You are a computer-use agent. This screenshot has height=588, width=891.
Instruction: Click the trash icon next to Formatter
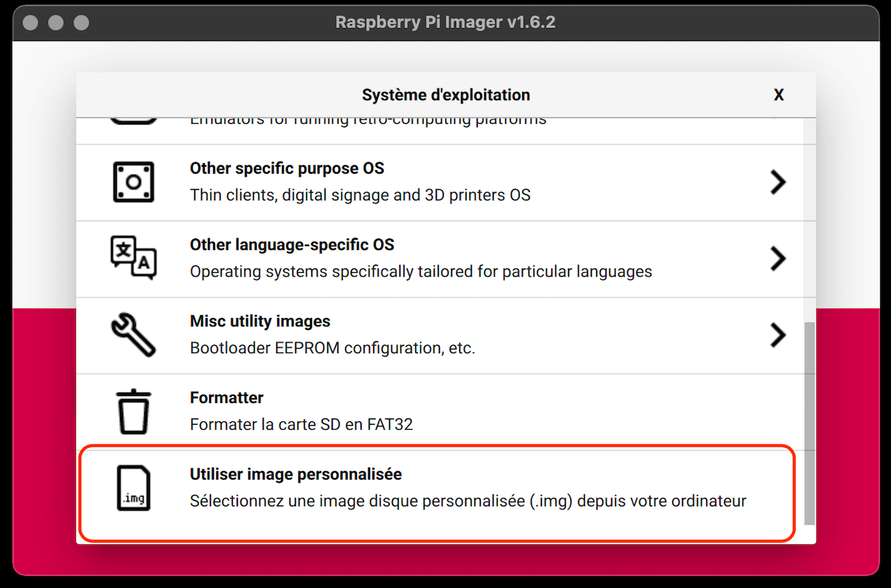(133, 411)
